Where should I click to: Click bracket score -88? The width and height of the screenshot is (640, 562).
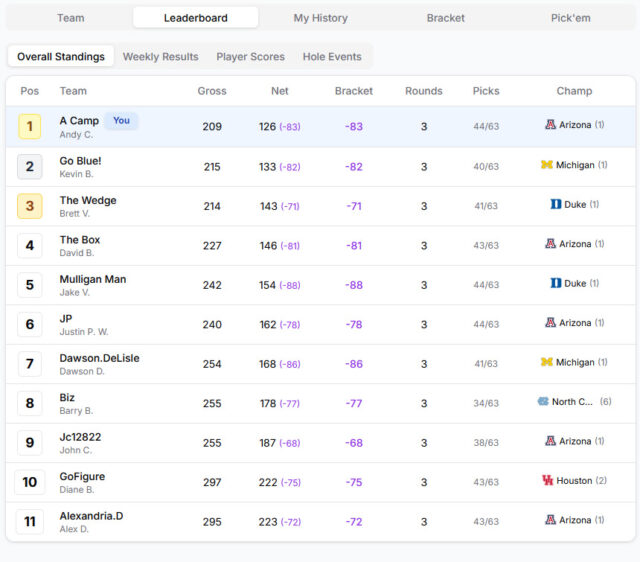[353, 285]
